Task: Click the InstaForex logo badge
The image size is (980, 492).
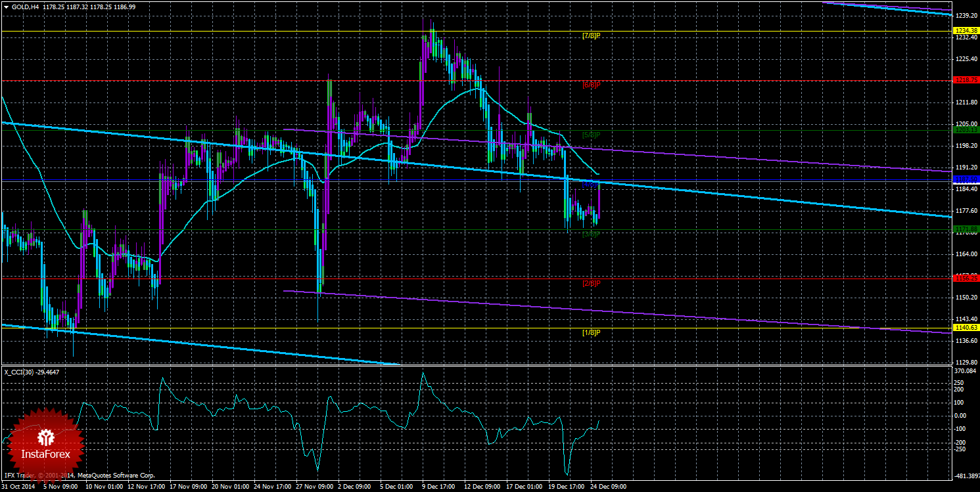Action: (x=46, y=443)
